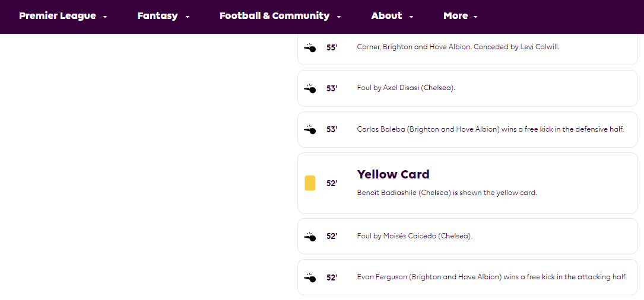The width and height of the screenshot is (644, 300).
Task: Click whistle icon for Moisés Caicedo foul
Action: pyautogui.click(x=310, y=237)
